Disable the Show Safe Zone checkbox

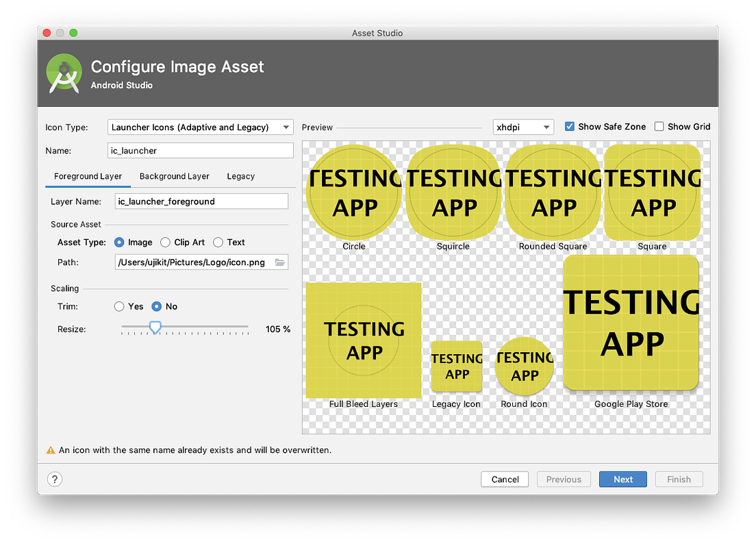pyautogui.click(x=569, y=126)
